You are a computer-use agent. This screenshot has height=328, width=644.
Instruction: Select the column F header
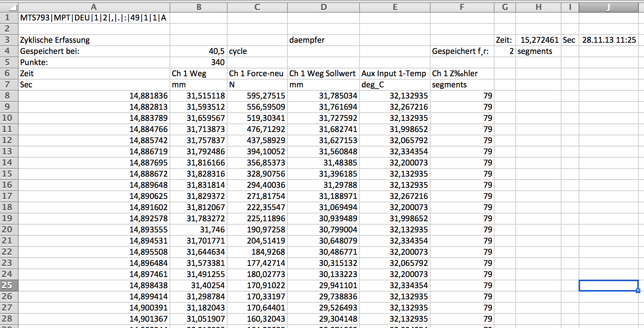(x=462, y=7)
